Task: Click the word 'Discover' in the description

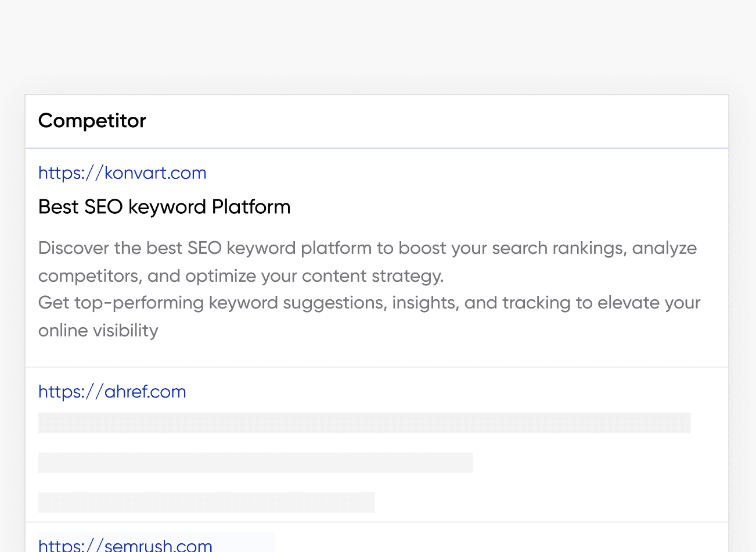Action: 73,248
